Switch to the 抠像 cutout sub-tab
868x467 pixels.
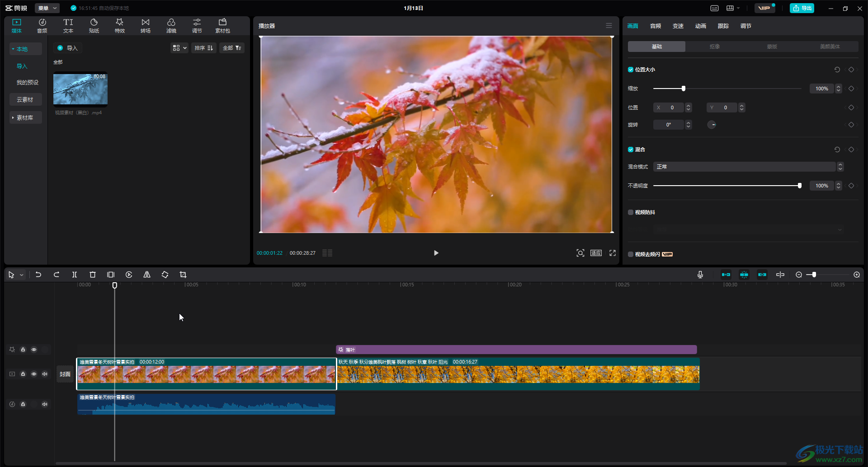[x=714, y=47]
